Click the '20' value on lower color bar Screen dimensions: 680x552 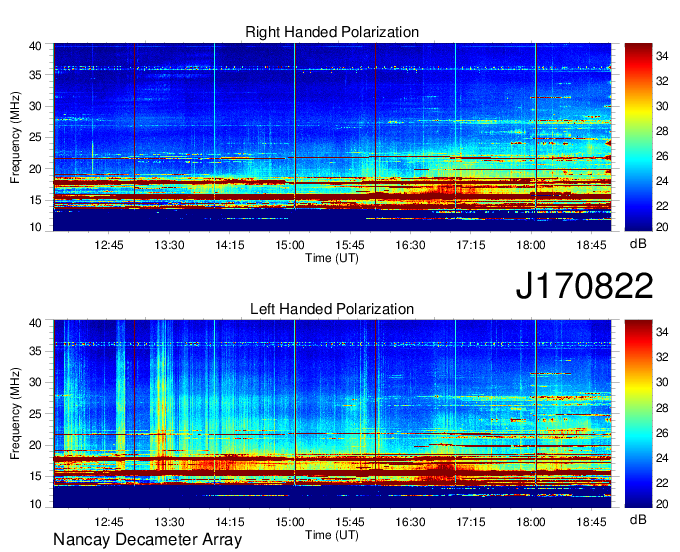click(x=662, y=504)
